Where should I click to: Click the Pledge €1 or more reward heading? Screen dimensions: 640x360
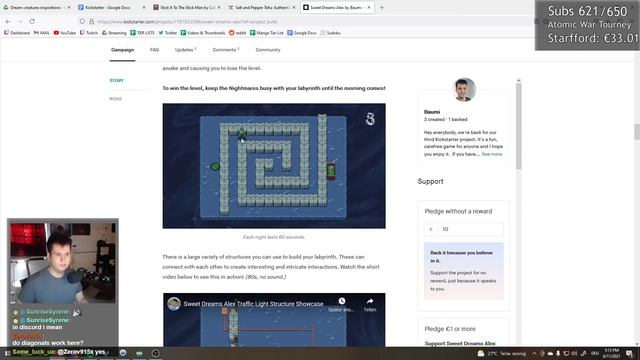click(x=450, y=329)
